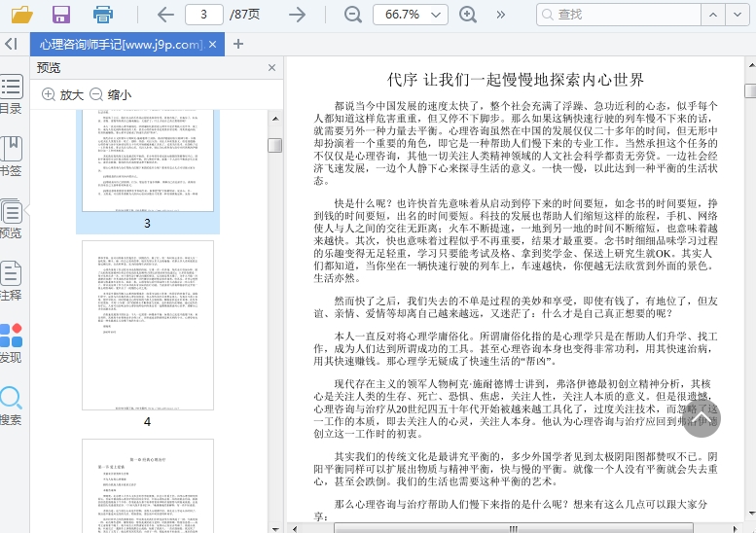Click the paragraph starting 本人一直反对将心理学庸俗化

[x=515, y=348]
